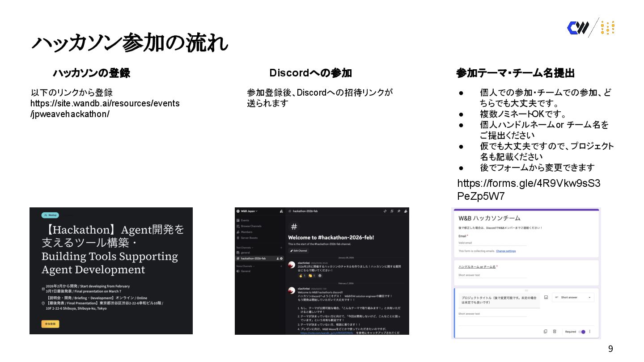Open the threads icon in Discord header

tap(385, 211)
